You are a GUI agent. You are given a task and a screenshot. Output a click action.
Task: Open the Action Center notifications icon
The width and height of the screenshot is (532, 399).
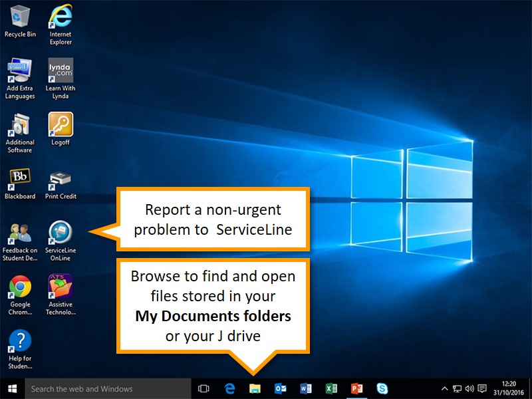tap(481, 389)
